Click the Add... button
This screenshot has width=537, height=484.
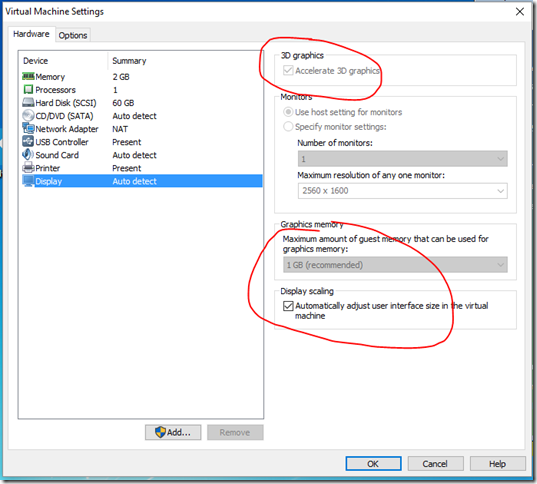tap(173, 432)
